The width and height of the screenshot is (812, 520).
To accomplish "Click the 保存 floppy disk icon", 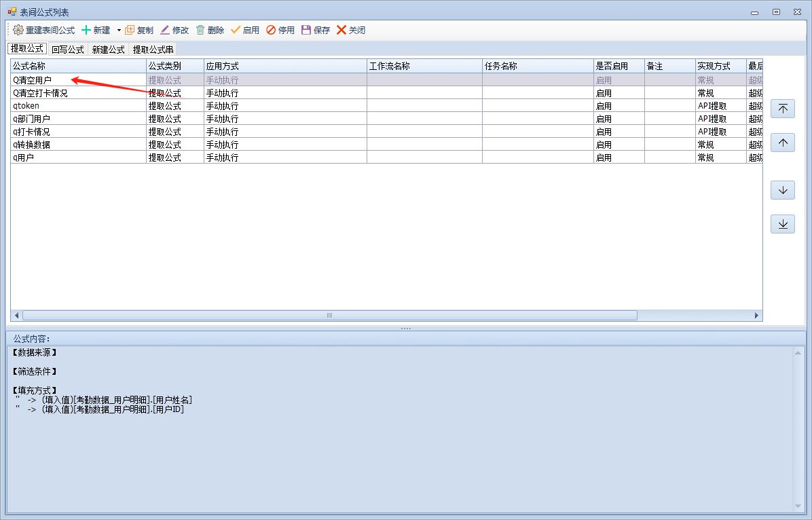I will pyautogui.click(x=306, y=30).
